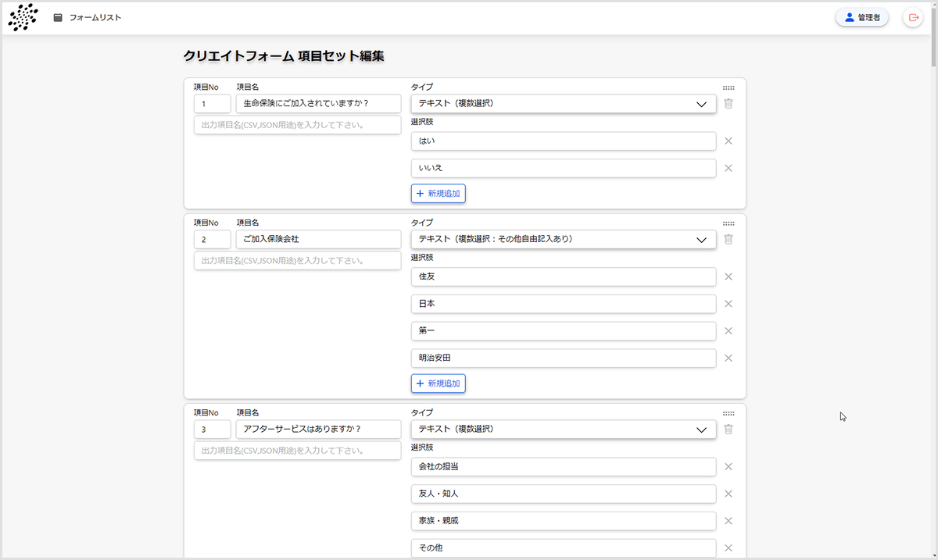The height and width of the screenshot is (560, 938).
Task: Edit the 住友 option field
Action: pos(564,276)
